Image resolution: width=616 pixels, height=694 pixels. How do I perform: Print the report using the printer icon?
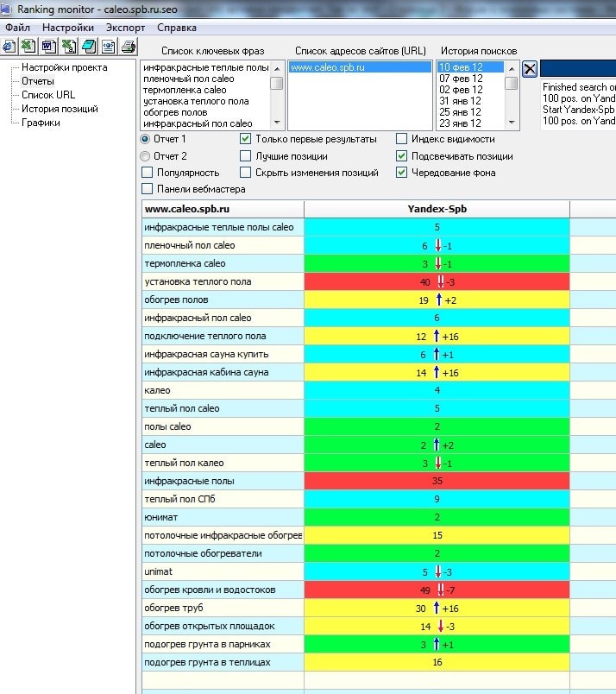[128, 46]
